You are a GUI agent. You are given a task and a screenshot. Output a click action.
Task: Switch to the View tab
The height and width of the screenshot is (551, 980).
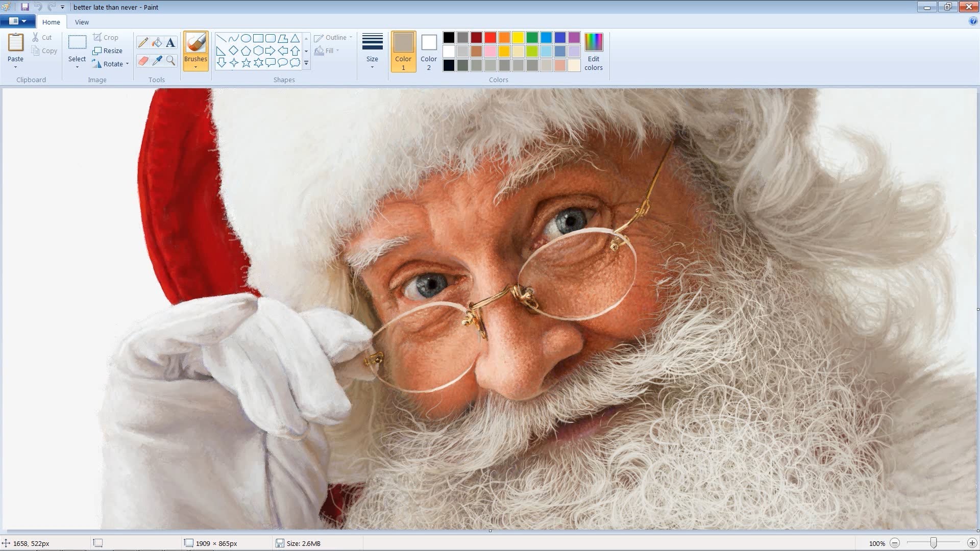point(81,22)
